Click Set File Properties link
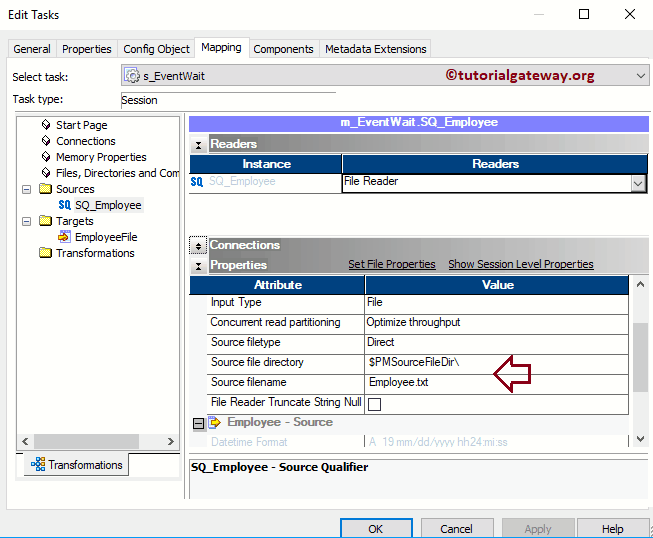Viewport: 653px width, 538px height. tap(392, 264)
